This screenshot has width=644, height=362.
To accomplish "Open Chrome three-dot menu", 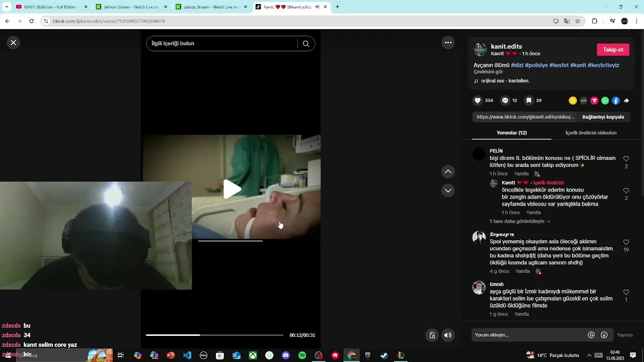I will 637,21.
